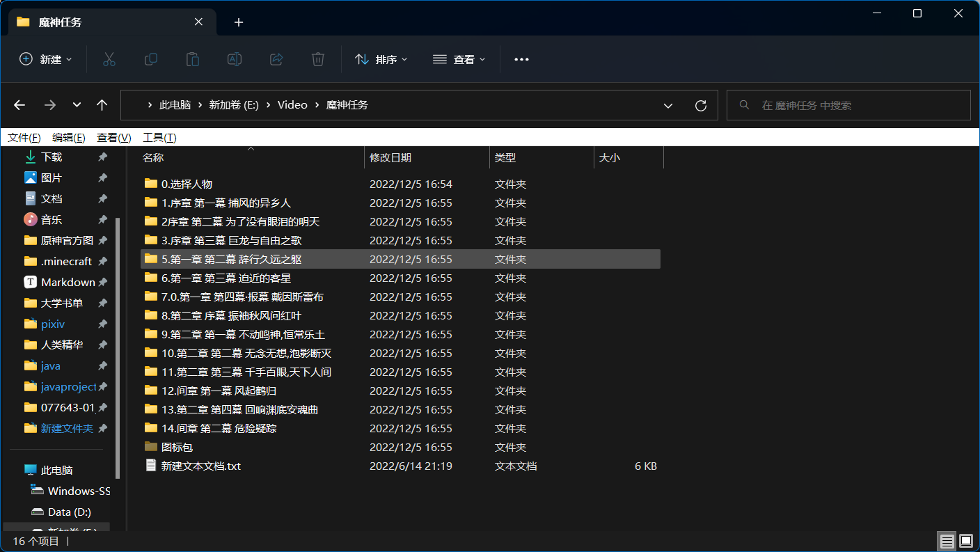Image resolution: width=980 pixels, height=552 pixels.
Task: Click the navigation pane scrollbar
Action: (x=117, y=348)
